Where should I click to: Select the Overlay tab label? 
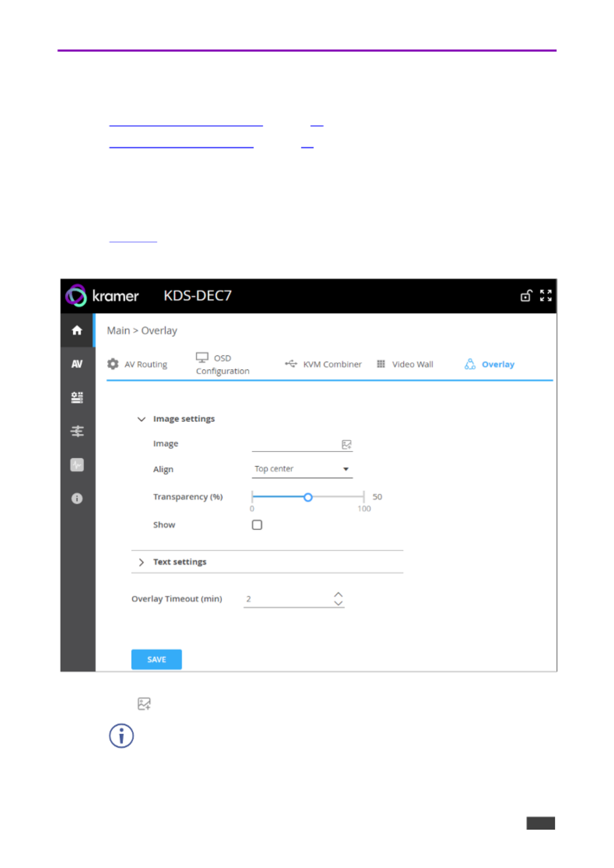(x=498, y=364)
